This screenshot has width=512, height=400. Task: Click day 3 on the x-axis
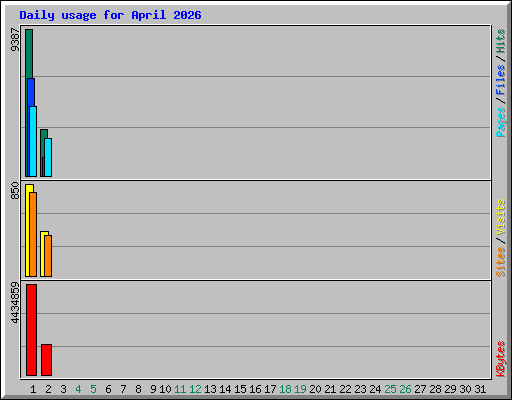click(63, 389)
